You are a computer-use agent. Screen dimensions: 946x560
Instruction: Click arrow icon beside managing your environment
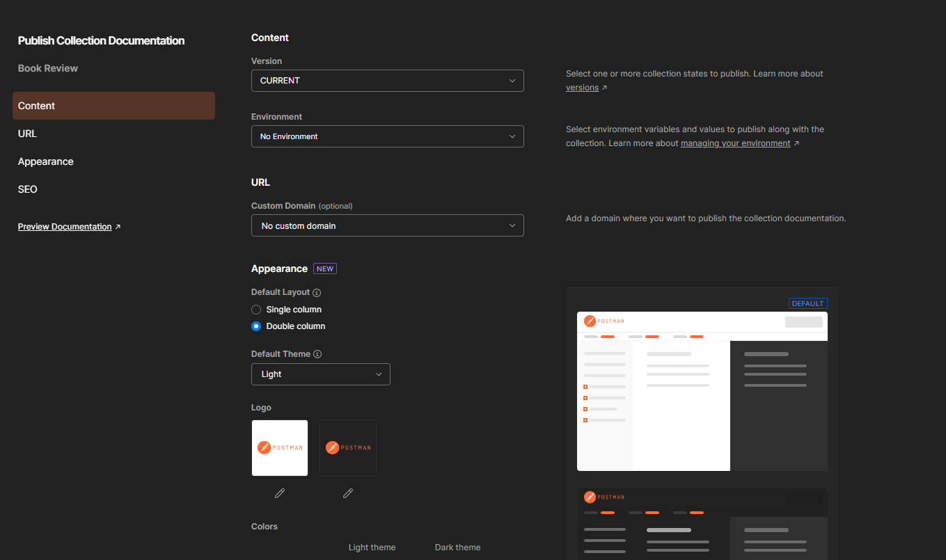coord(796,143)
